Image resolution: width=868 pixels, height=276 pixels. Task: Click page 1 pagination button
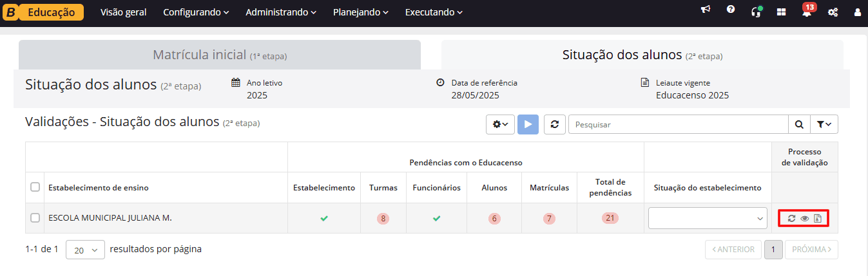click(773, 250)
